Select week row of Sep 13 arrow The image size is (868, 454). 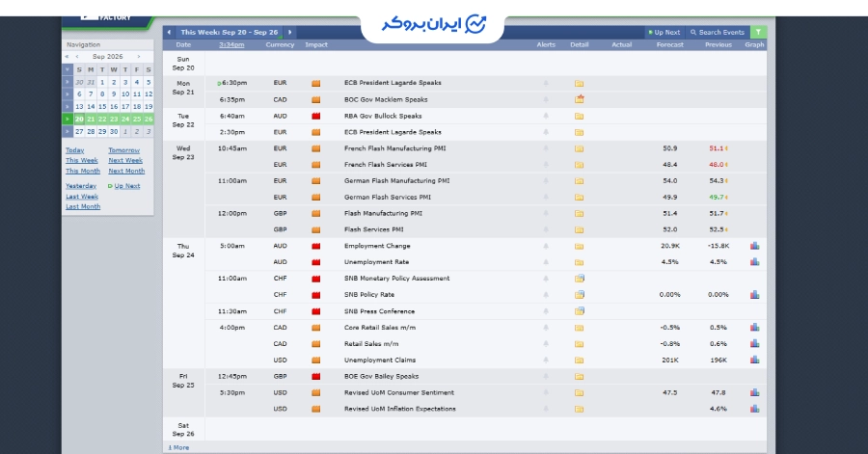pyautogui.click(x=67, y=107)
